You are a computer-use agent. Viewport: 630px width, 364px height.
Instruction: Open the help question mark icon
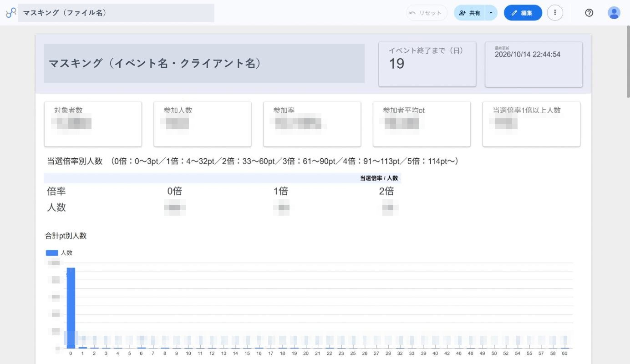pos(589,13)
